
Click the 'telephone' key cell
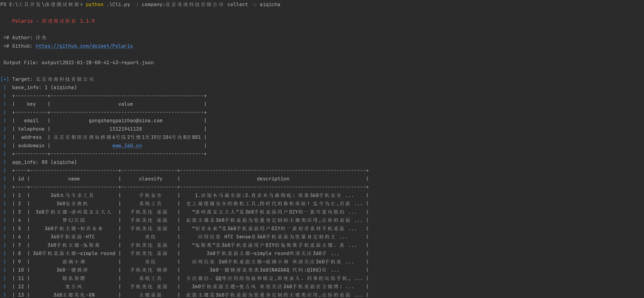(31, 129)
